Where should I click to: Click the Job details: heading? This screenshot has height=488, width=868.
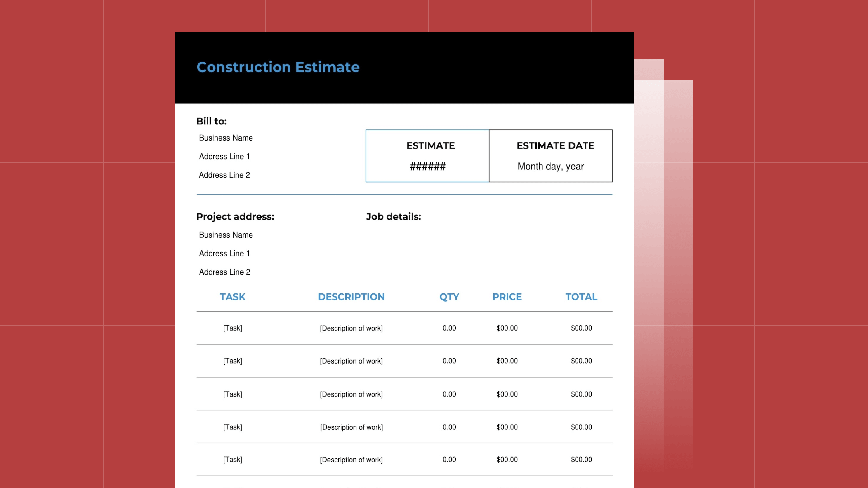394,217
